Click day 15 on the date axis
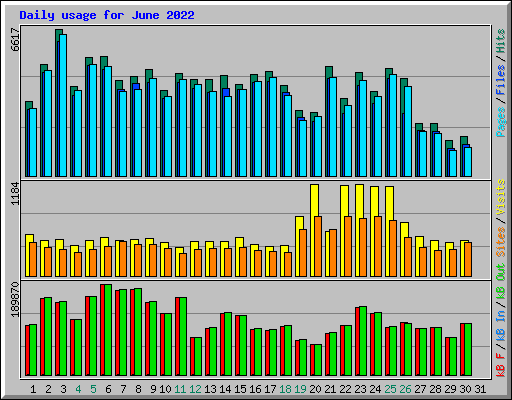 [240, 389]
